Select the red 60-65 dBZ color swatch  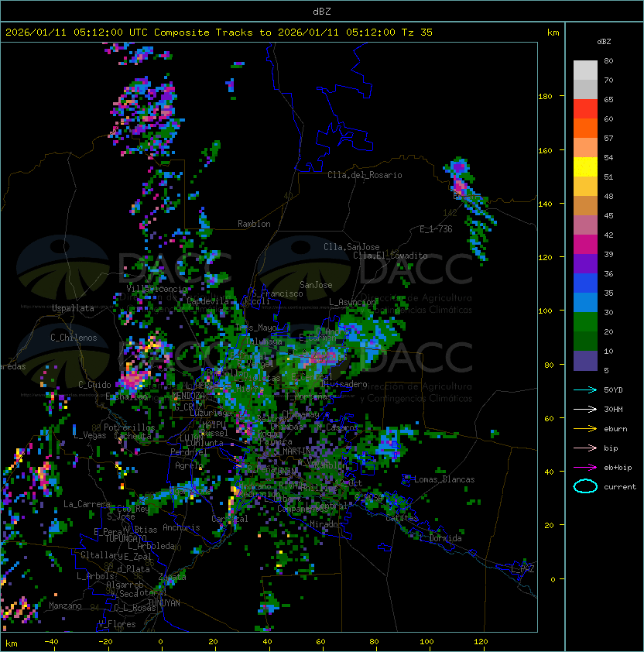point(585,109)
